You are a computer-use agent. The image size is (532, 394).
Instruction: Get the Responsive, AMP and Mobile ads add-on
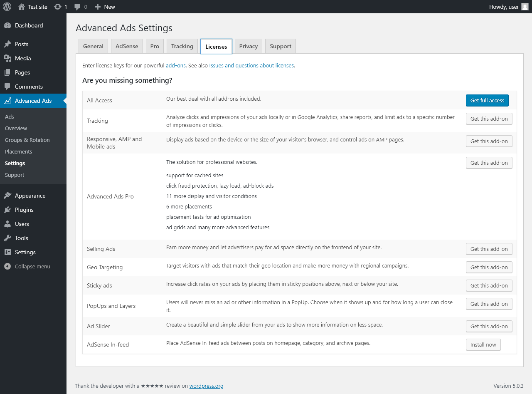(489, 141)
